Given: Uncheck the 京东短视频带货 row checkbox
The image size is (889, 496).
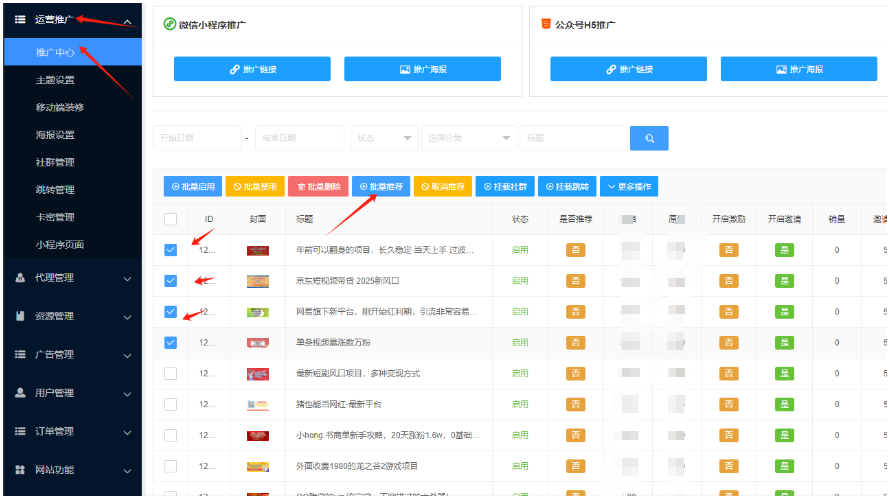Looking at the screenshot, I should 170,281.
